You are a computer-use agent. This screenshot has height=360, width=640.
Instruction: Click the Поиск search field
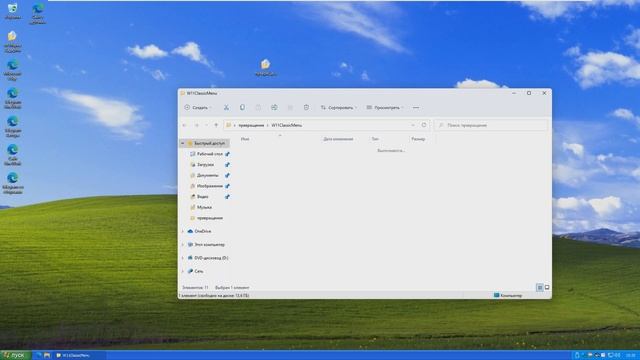pos(491,125)
